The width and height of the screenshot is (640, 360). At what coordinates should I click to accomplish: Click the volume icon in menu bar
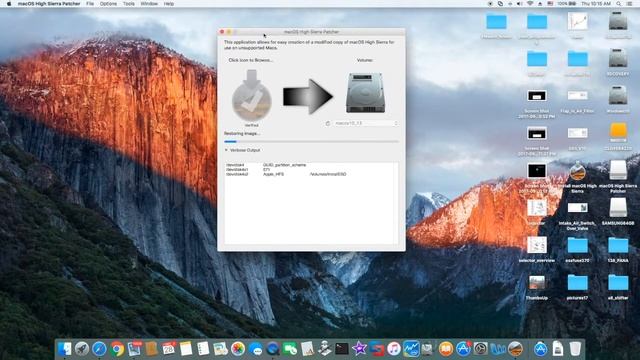click(x=520, y=4)
